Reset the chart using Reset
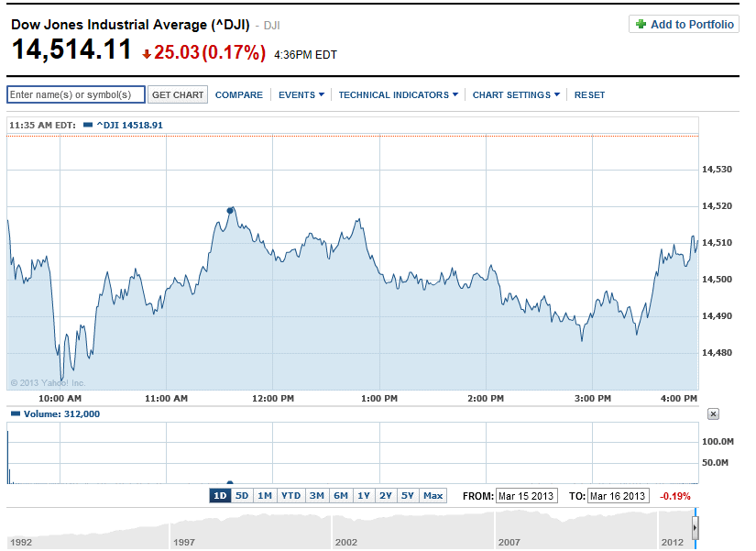Image resolution: width=756 pixels, height=551 pixels. [x=589, y=95]
